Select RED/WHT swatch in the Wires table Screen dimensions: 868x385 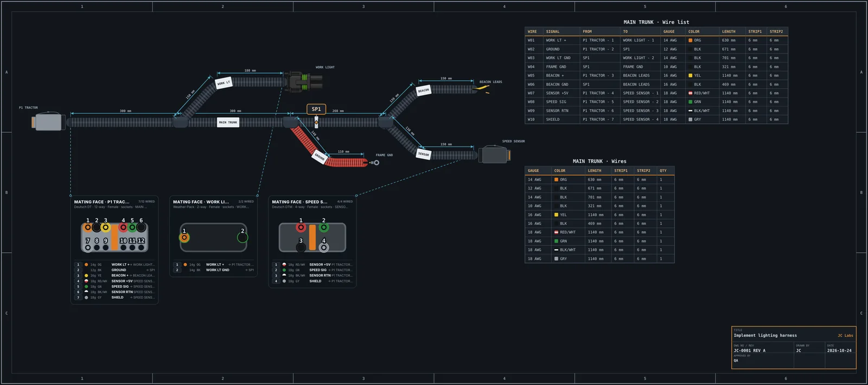tap(556, 232)
